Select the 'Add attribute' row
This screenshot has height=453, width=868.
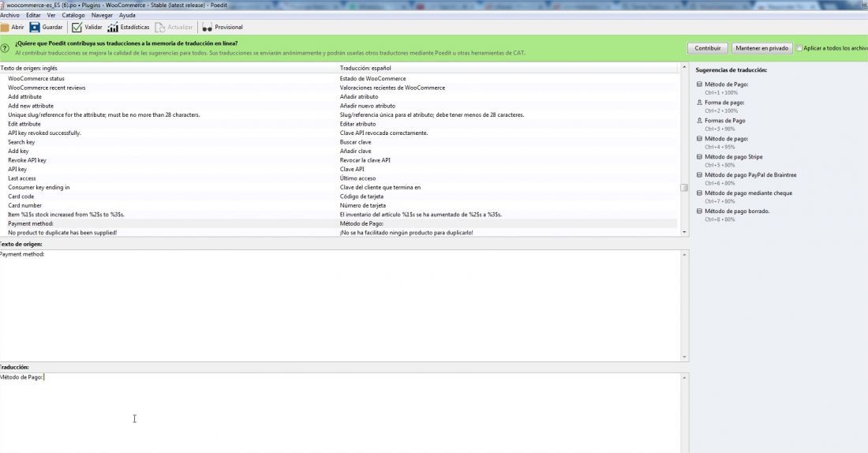(x=339, y=97)
